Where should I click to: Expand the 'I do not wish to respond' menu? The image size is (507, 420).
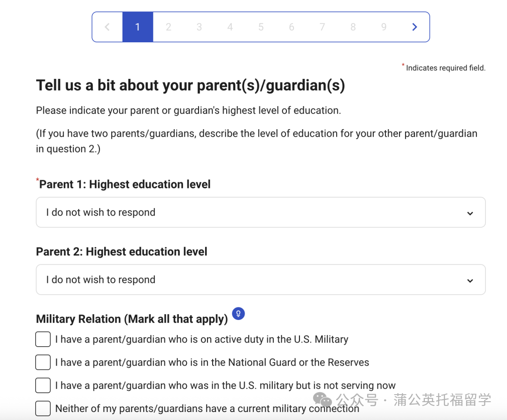[261, 212]
